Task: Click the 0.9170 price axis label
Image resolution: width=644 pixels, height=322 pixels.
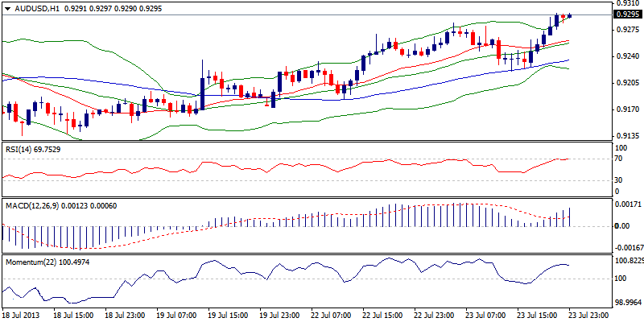Action: pyautogui.click(x=625, y=109)
